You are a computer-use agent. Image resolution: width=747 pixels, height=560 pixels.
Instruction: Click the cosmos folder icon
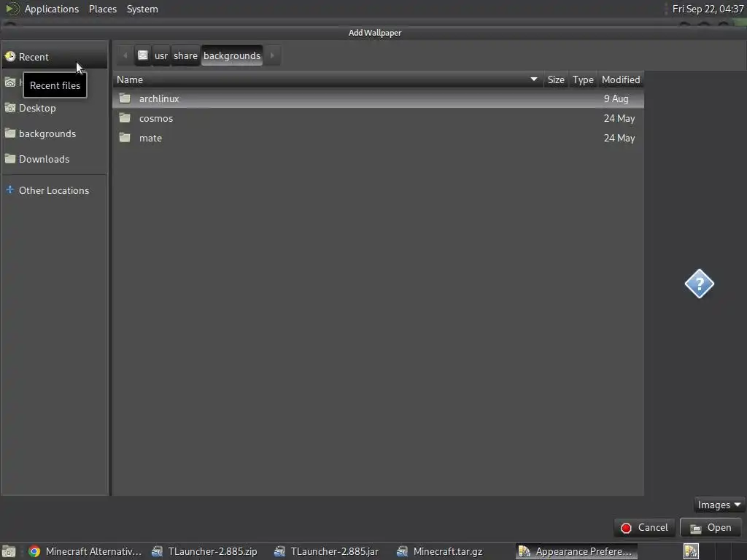(x=125, y=117)
